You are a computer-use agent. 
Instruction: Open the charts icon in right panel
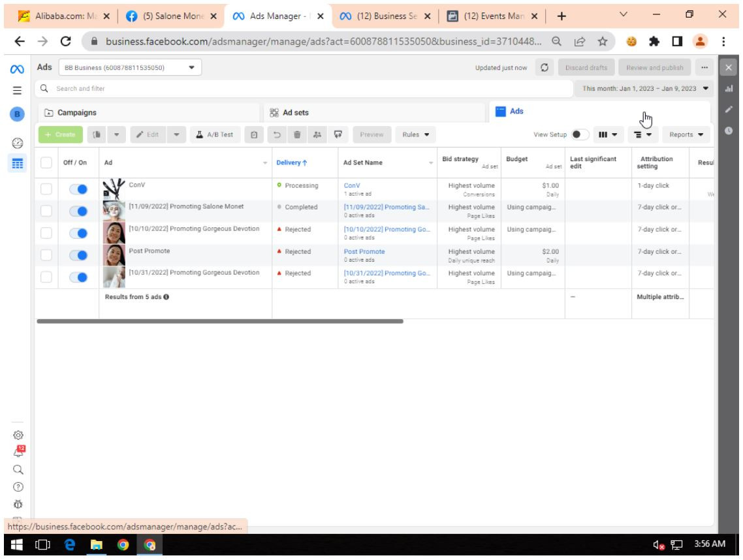click(729, 89)
